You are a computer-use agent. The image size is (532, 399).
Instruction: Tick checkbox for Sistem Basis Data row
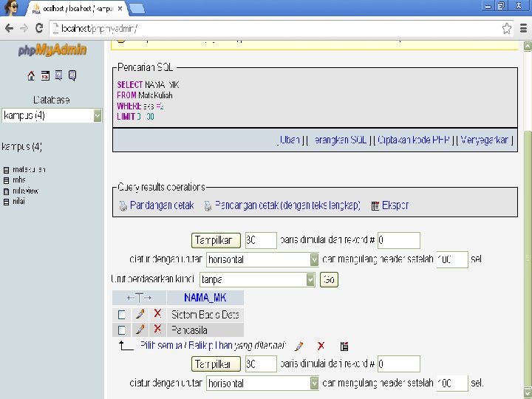click(x=121, y=315)
